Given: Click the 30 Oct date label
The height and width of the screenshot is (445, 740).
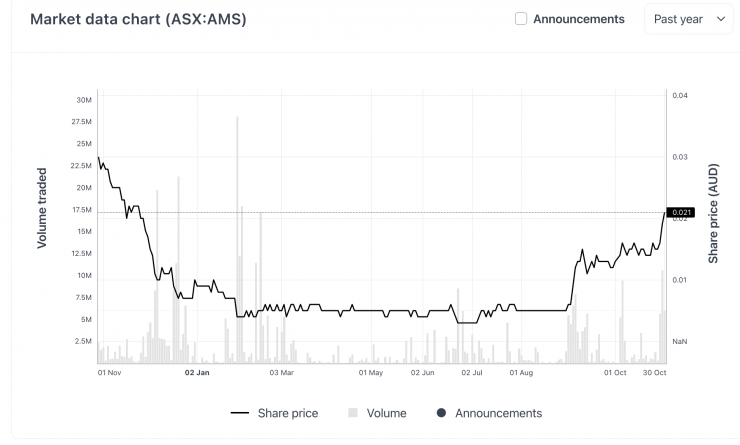Looking at the screenshot, I should [x=654, y=373].
